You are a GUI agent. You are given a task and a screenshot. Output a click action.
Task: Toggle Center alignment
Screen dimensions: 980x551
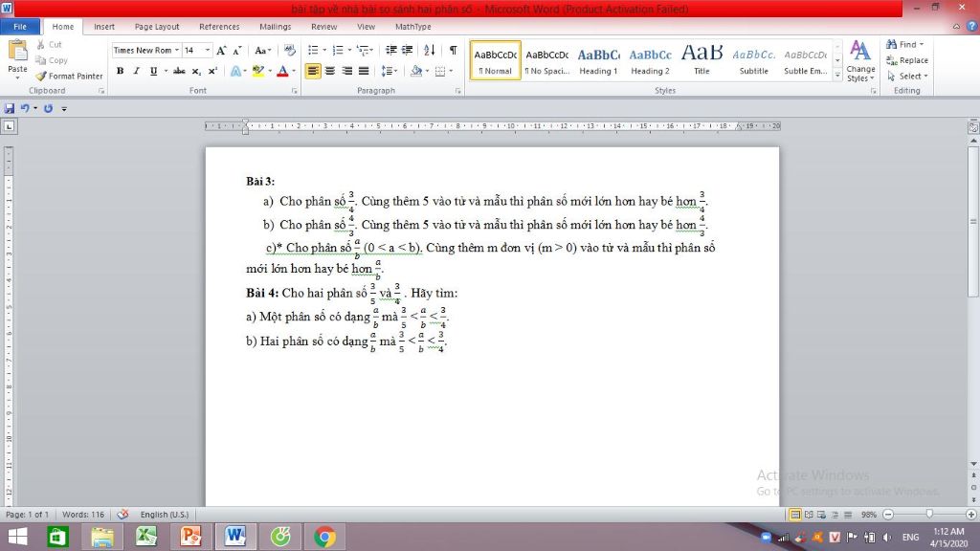(329, 71)
